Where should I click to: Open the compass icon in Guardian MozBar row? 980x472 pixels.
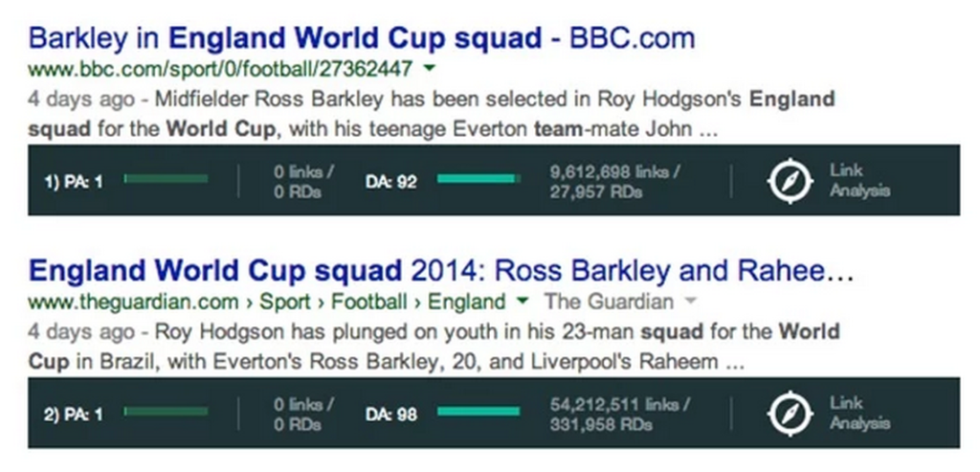pos(790,414)
